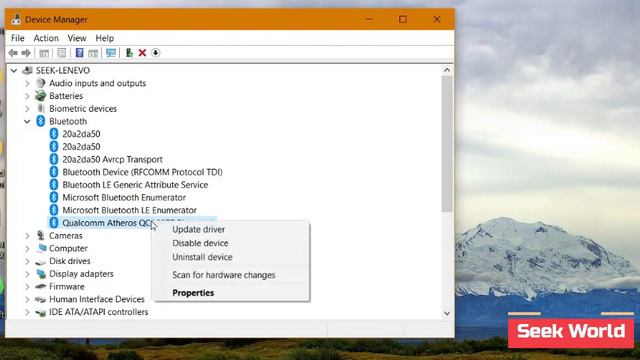
Task: Open the Action menu
Action: click(x=46, y=38)
